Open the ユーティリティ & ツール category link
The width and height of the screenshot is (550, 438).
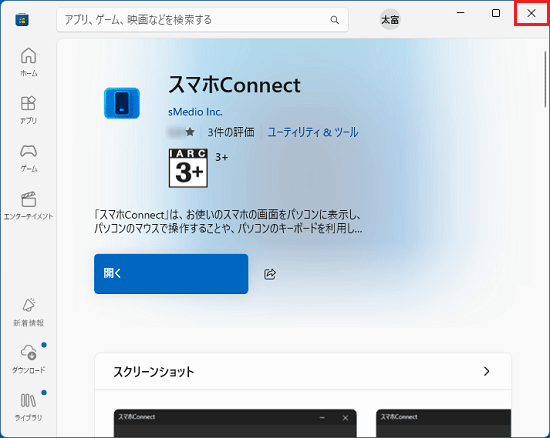pyautogui.click(x=313, y=132)
